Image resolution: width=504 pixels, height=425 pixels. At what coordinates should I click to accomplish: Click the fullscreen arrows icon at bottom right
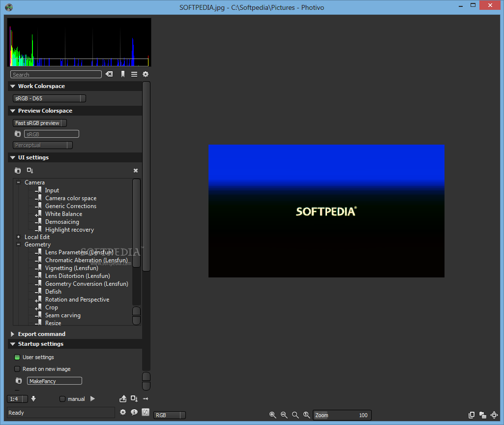pyautogui.click(x=494, y=415)
